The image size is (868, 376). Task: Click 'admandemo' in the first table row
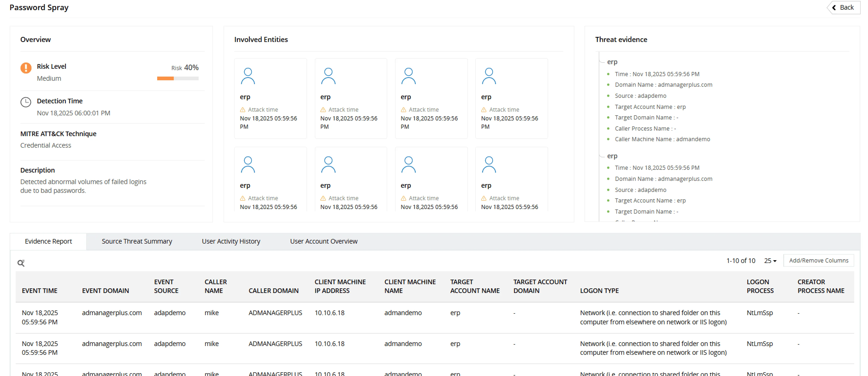(403, 313)
